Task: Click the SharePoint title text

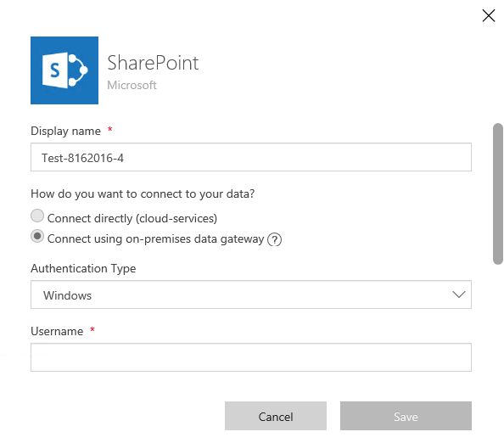Action: [x=153, y=63]
